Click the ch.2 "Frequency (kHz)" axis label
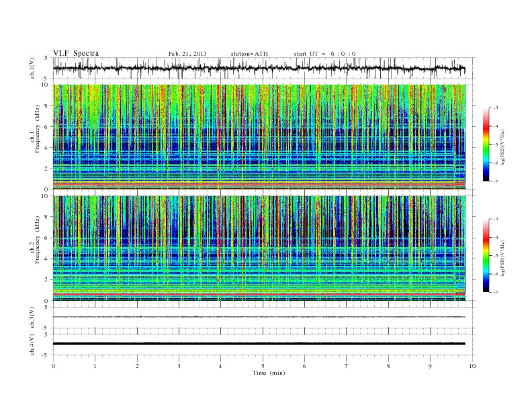Image resolution: width=532 pixels, height=411 pixels. (x=37, y=240)
